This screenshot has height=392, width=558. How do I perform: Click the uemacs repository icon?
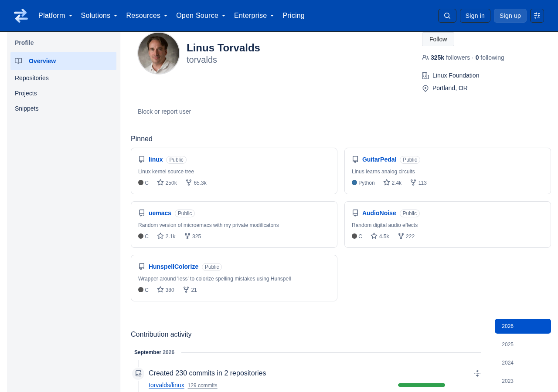point(142,213)
